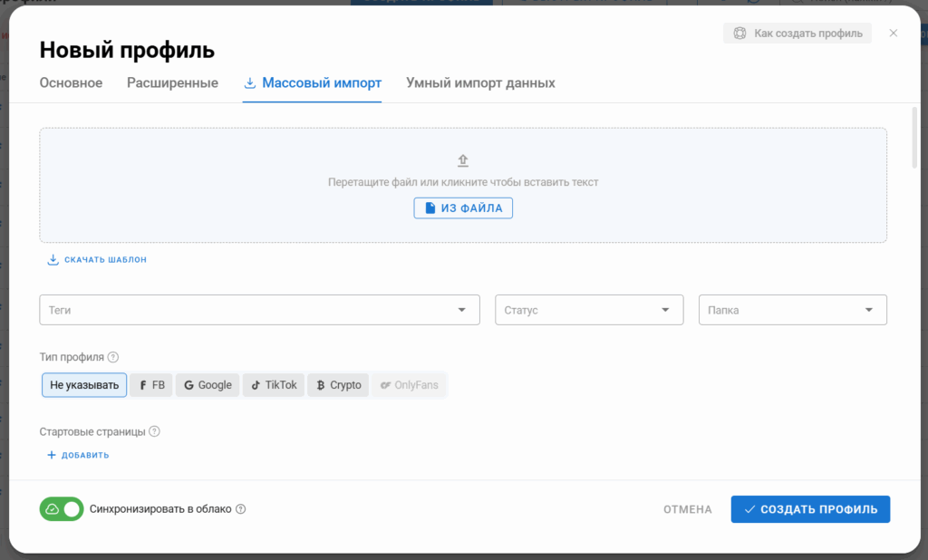Open the Основное tab
This screenshot has width=928, height=560.
(x=71, y=82)
